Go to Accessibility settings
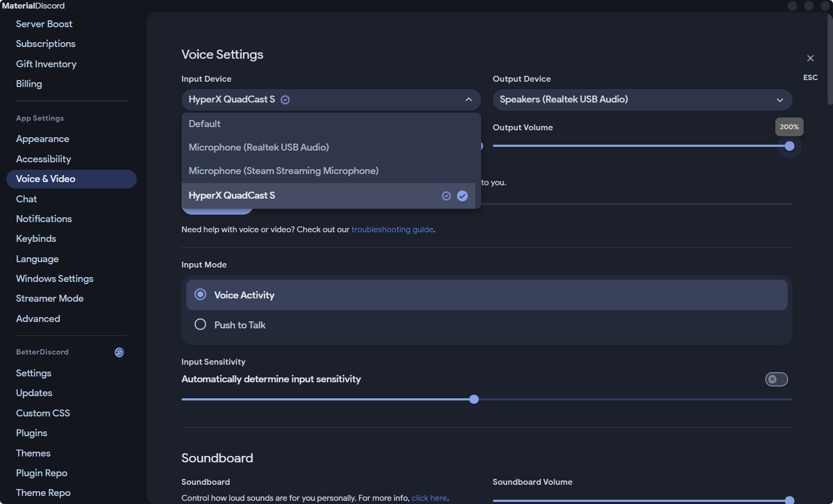The image size is (833, 504). point(43,159)
